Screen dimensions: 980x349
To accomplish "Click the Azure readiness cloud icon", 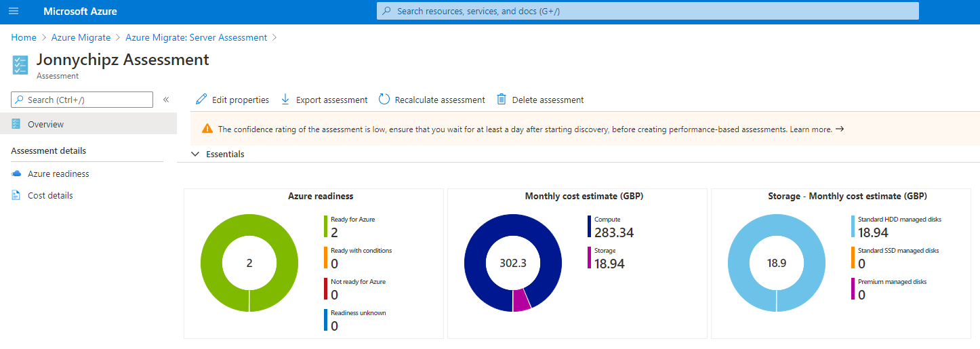I will pos(16,173).
